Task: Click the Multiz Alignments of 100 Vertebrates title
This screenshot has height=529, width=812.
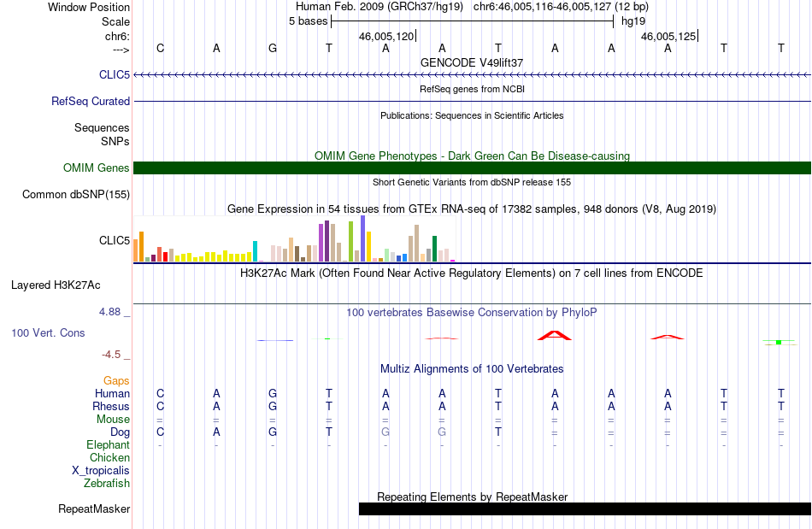Action: [x=472, y=369]
